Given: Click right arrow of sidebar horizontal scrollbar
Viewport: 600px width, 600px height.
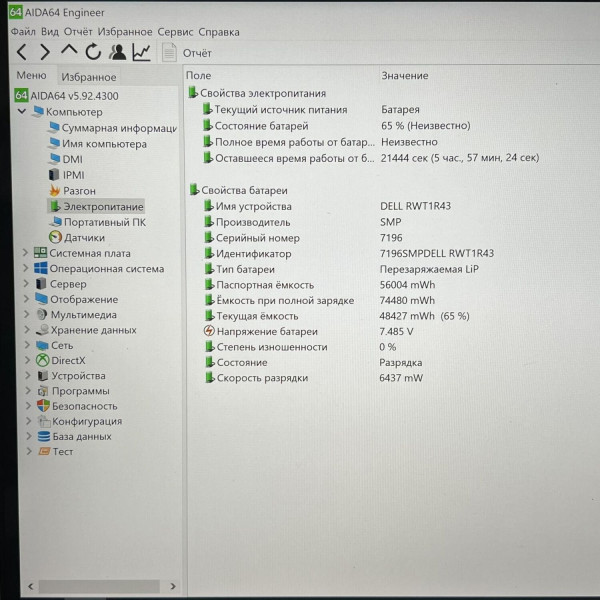Looking at the screenshot, I should 173,586.
